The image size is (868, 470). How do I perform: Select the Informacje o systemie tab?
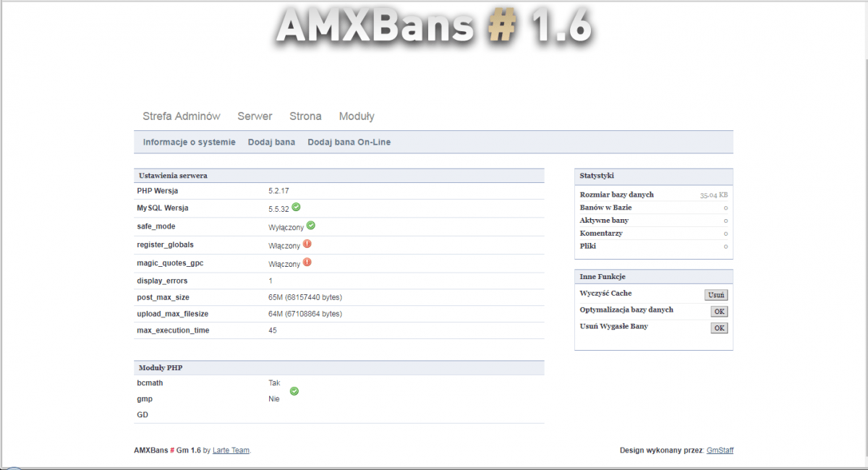(189, 142)
